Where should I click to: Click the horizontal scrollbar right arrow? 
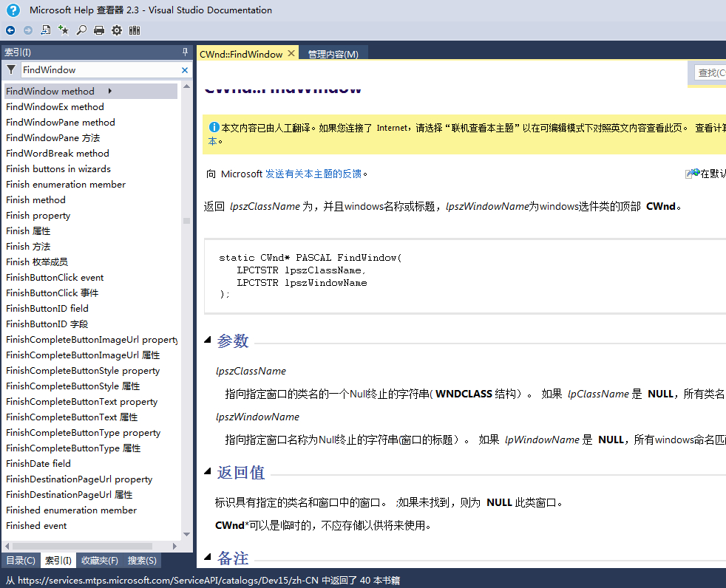(174, 547)
